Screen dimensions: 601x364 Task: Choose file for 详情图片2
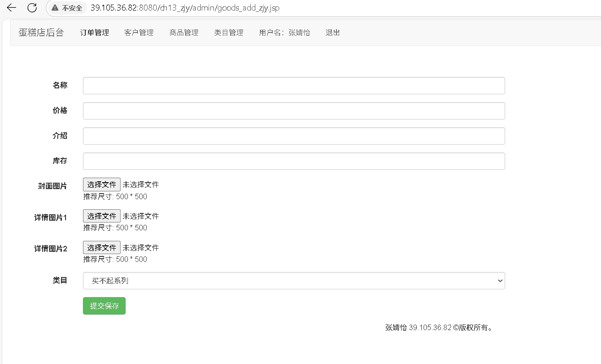coord(102,248)
